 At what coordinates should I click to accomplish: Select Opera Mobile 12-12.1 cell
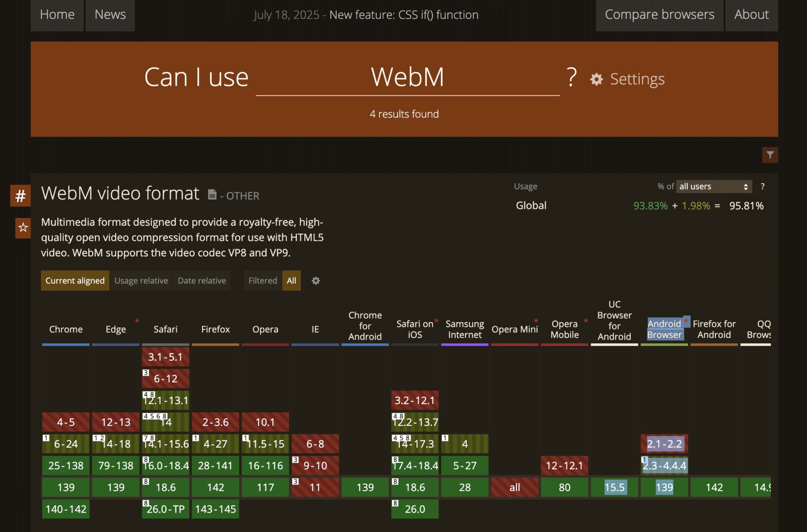tap(564, 466)
